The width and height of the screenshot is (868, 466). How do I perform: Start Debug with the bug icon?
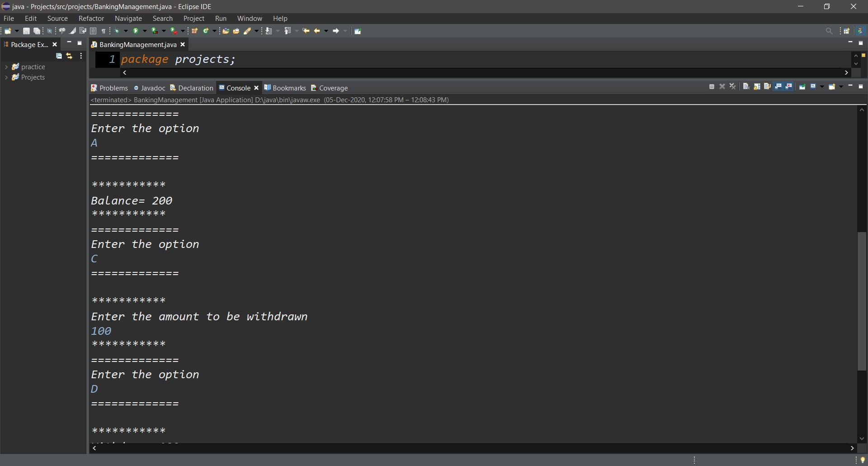117,31
